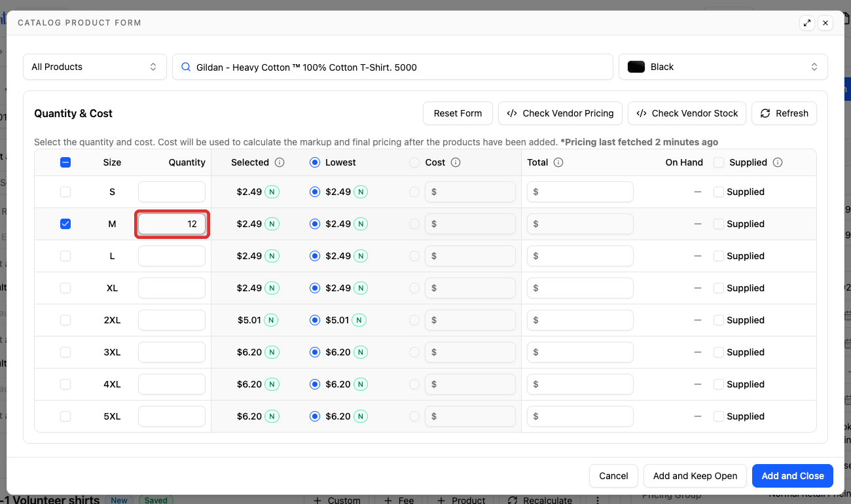Toggle the Supplied header checkbox

click(719, 162)
